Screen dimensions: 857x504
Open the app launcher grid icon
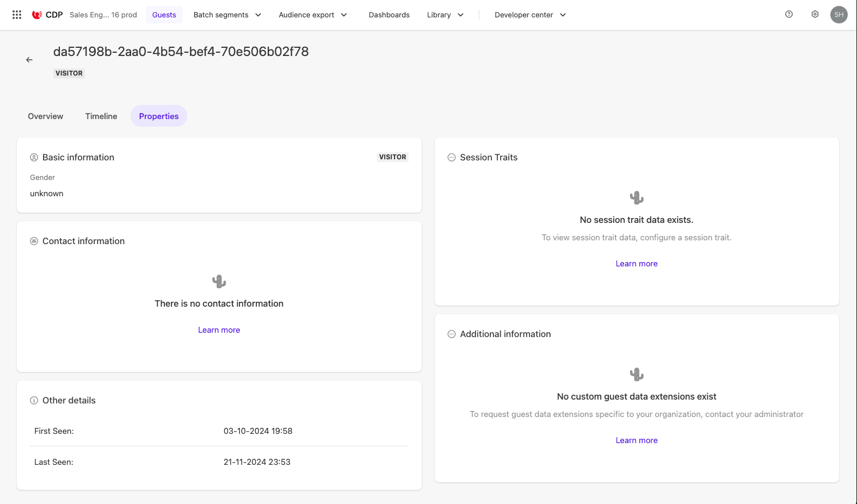point(17,15)
